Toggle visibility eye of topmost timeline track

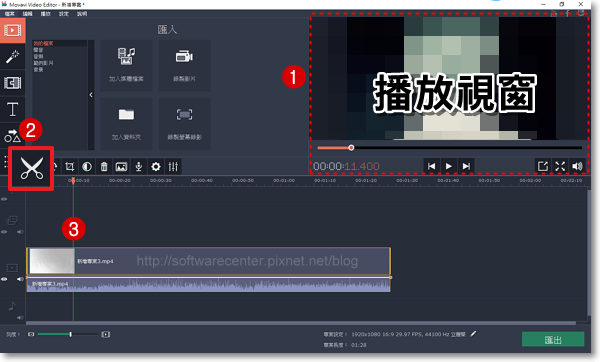4,199
